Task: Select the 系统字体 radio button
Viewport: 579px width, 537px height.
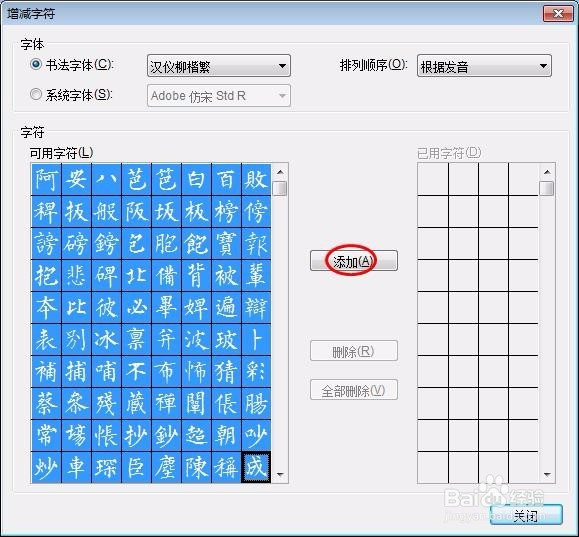Action: [36, 95]
